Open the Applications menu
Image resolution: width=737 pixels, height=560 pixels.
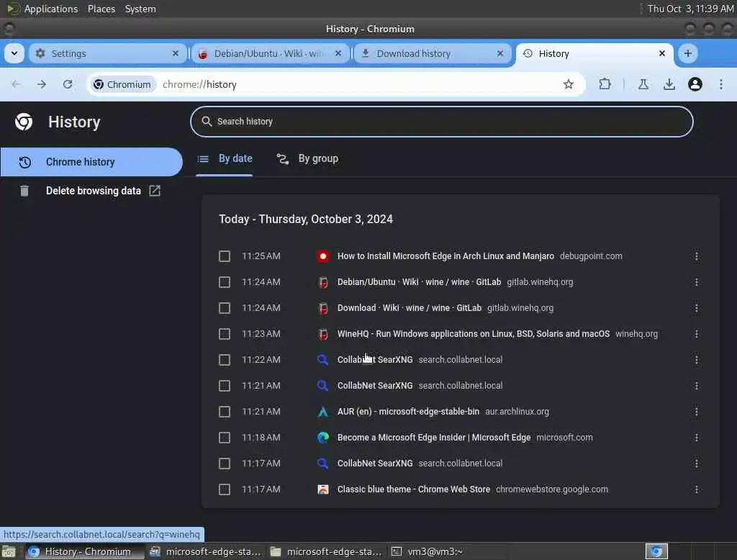(x=51, y=9)
